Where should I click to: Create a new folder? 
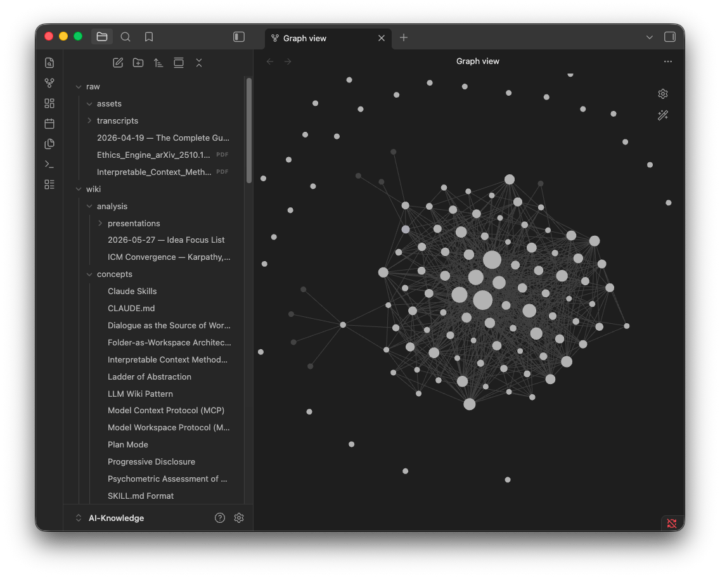[138, 63]
